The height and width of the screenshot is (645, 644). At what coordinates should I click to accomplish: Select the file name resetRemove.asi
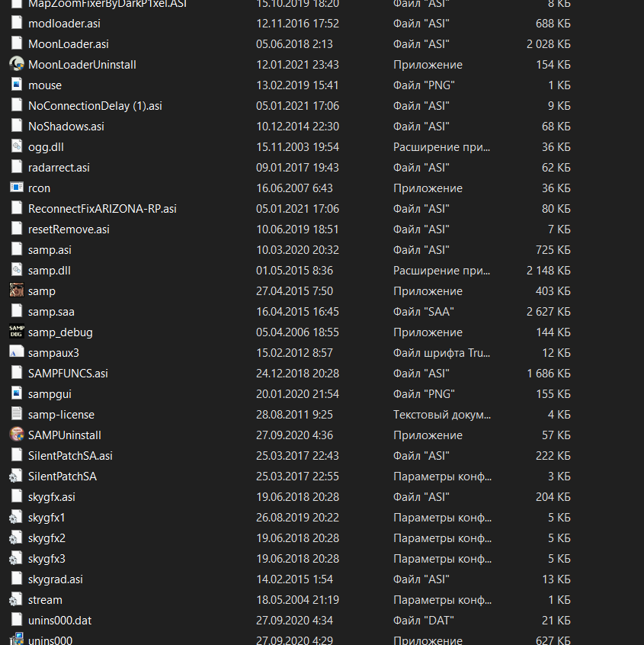coord(69,229)
